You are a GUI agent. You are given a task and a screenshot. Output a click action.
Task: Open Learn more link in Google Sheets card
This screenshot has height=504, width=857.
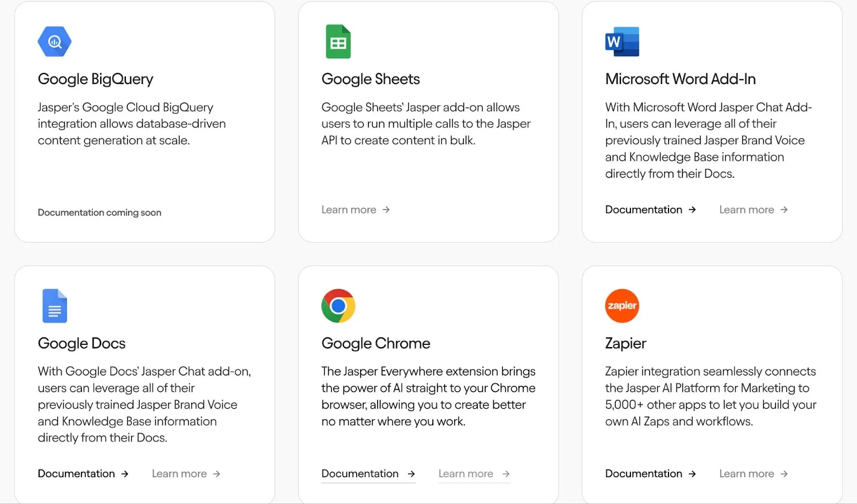(x=356, y=209)
